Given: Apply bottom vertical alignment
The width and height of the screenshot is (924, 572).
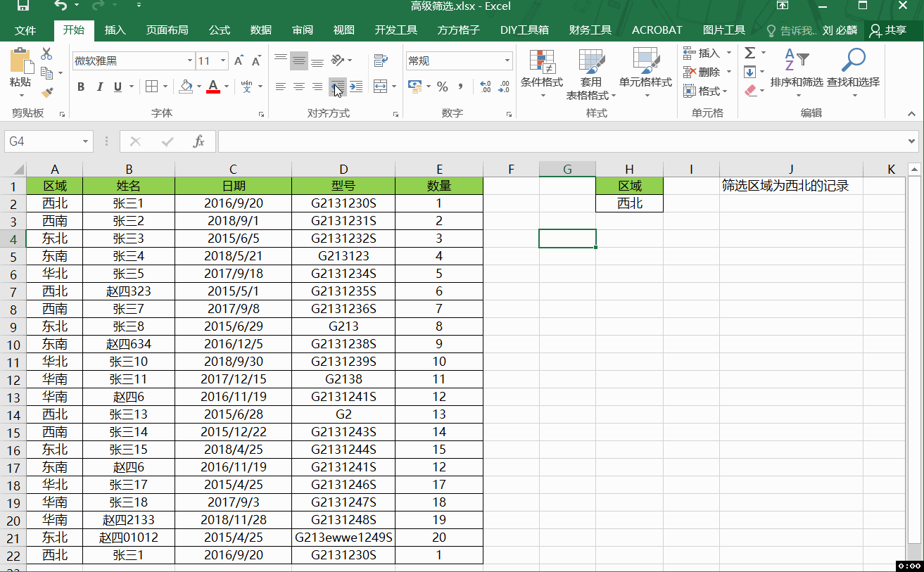Looking at the screenshot, I should click(x=317, y=61).
